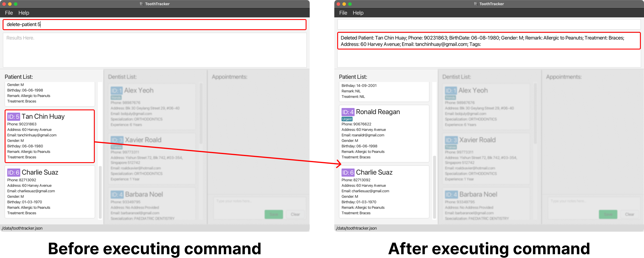Select dentist 'Xavier Roald' card in right window
Viewport: 644px width, 258px height.
486,159
